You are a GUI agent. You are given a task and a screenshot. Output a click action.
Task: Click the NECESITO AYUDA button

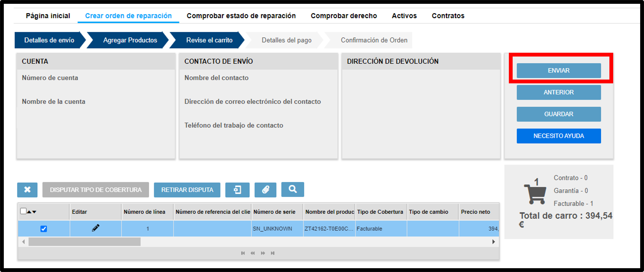click(x=559, y=136)
